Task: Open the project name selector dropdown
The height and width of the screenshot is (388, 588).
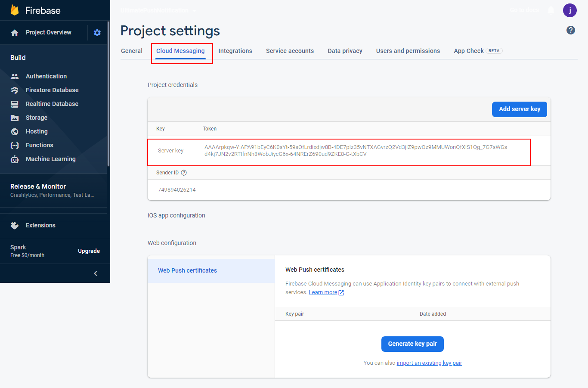Action: (158, 10)
